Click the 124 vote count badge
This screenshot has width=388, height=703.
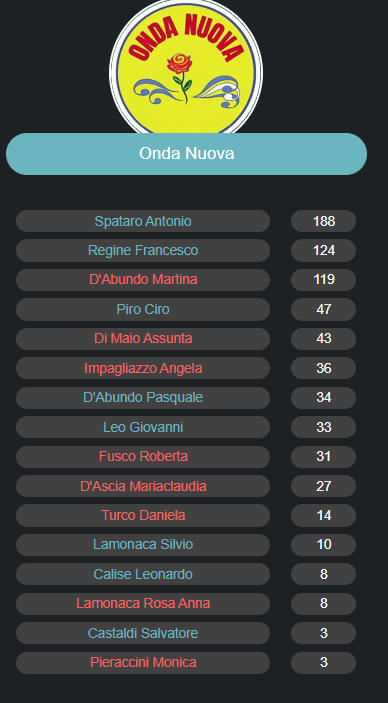(x=323, y=250)
